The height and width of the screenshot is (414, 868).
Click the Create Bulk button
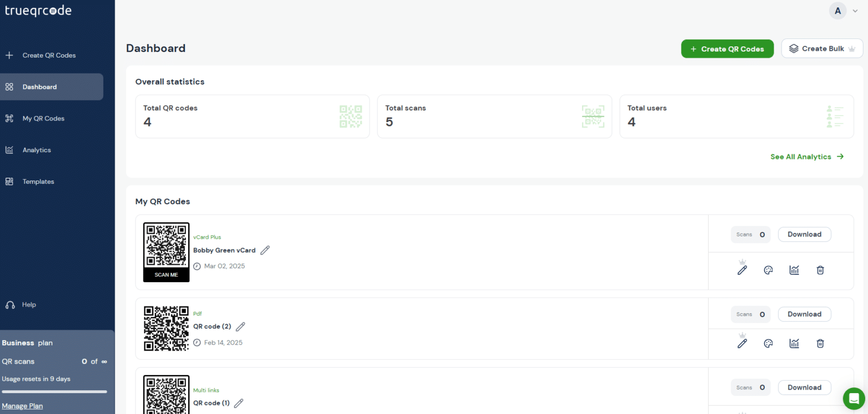click(822, 49)
